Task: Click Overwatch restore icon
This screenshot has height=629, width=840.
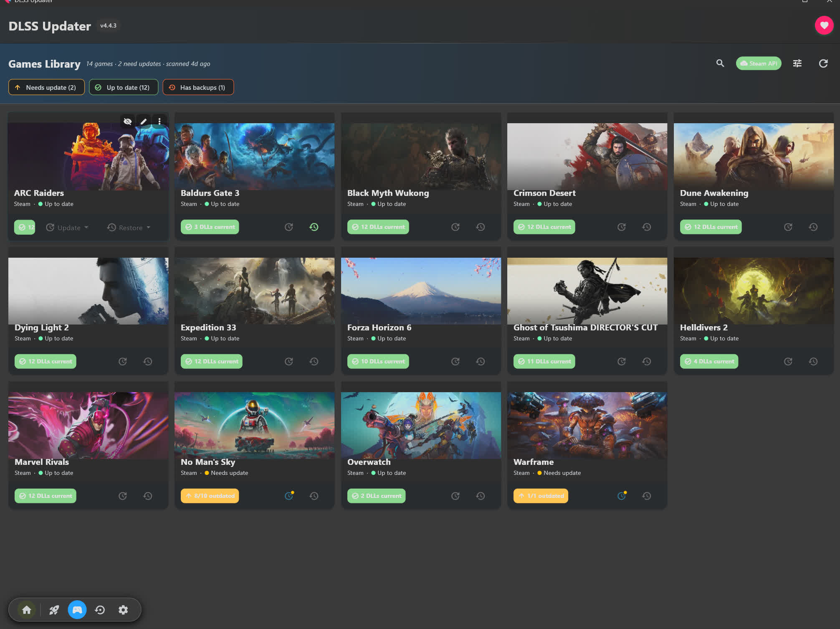Action: [481, 496]
